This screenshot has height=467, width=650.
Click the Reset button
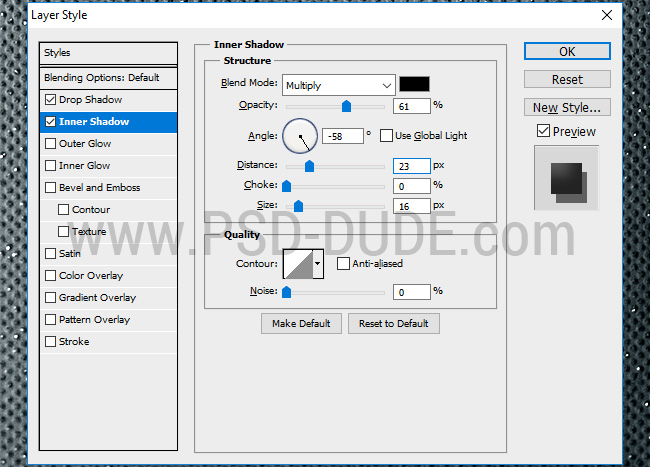pos(567,79)
